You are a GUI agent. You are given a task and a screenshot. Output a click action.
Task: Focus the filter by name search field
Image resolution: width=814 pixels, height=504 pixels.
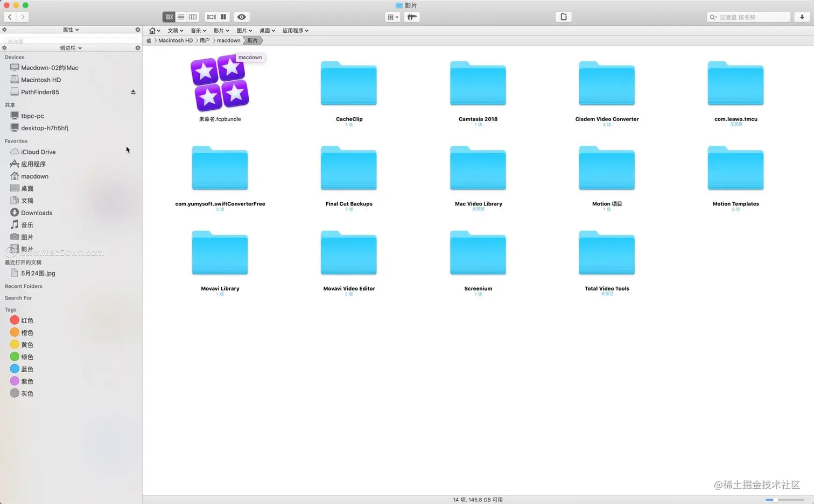click(749, 17)
